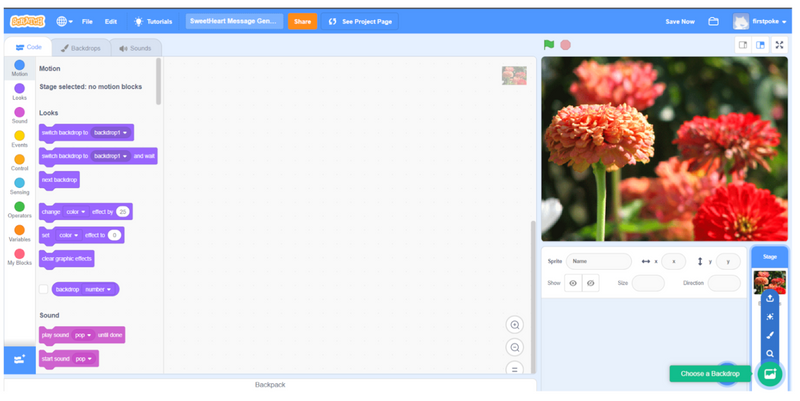Open Tutorials from the lightbulb

click(x=153, y=21)
